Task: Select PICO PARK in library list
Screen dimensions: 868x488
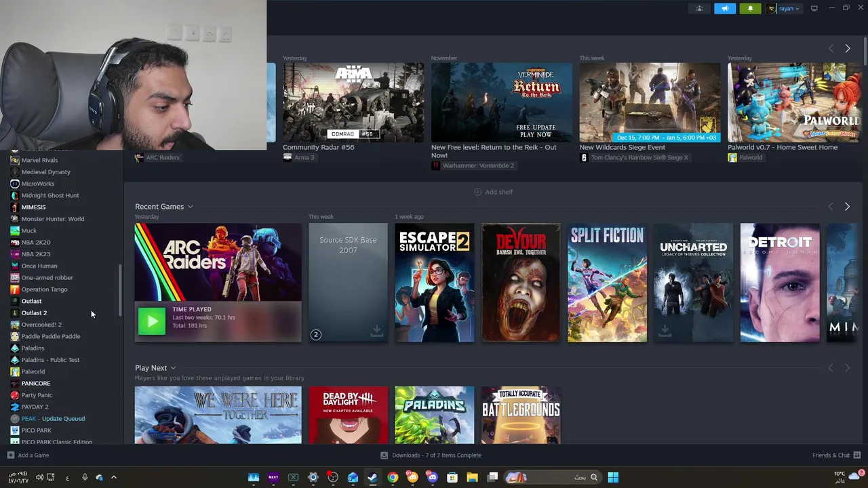Action: [36, 430]
